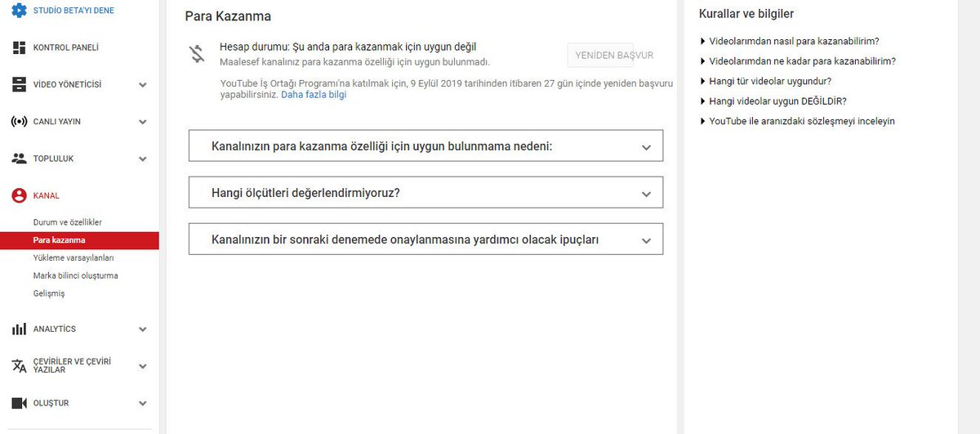Expand 'Videolarımdan nasıl para kazanabilirim?' triangle
The width and height of the screenshot is (980, 434).
tap(702, 41)
